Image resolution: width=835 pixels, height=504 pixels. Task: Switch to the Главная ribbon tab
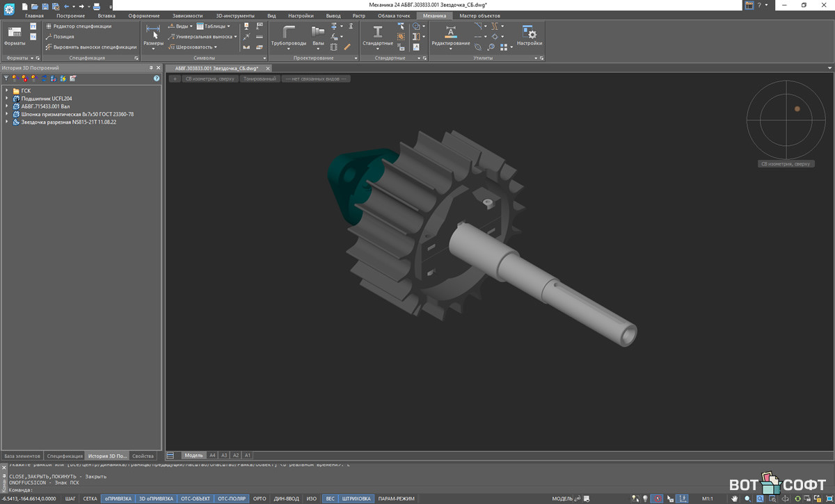[x=34, y=15]
